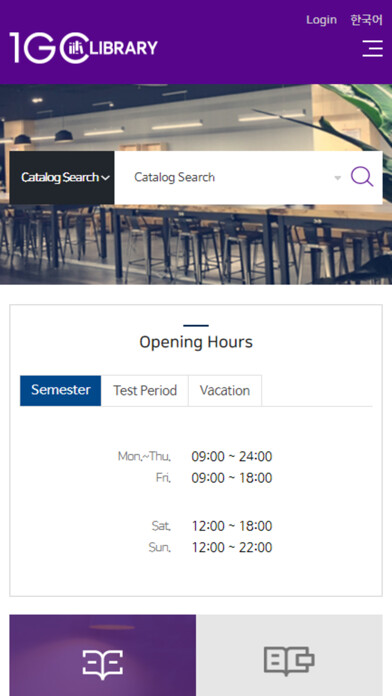Switch to the Test Period tab

(x=145, y=390)
